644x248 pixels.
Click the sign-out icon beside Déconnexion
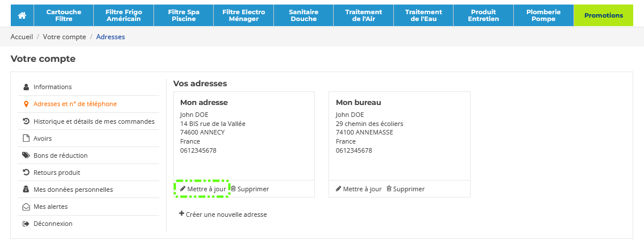[26, 224]
